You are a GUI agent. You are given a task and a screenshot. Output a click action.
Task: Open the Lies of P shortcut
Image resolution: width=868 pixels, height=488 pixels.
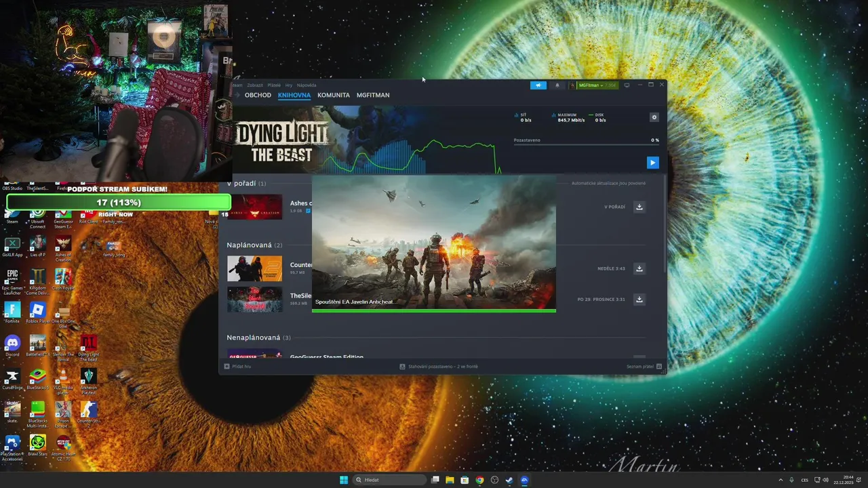pos(37,247)
